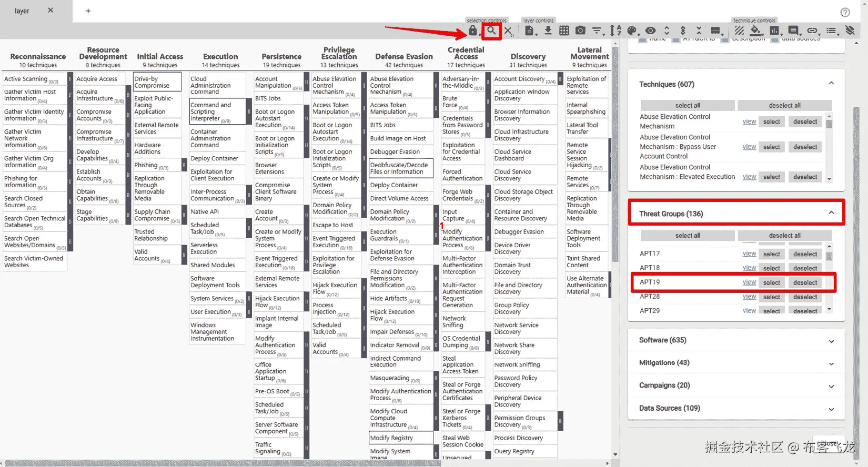The height and width of the screenshot is (467, 868).
Task: Expand all sub-techniques arrows icon
Action: (667, 31)
